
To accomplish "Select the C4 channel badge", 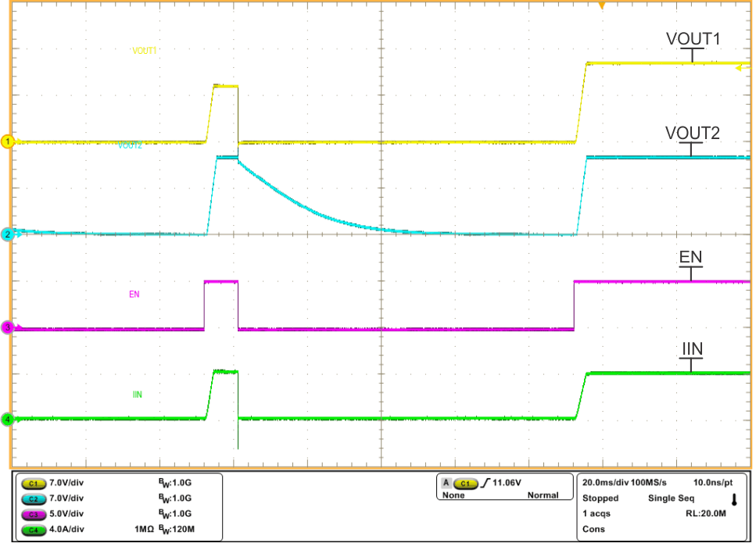I will coord(32,528).
